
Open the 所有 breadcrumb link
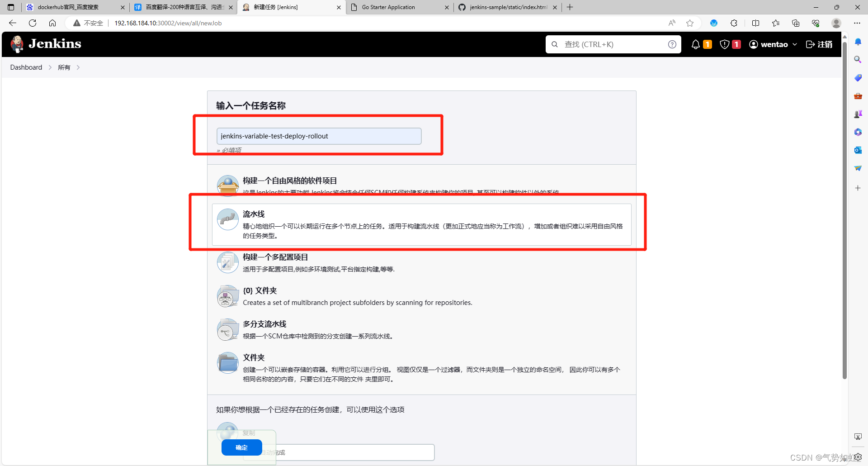click(64, 67)
